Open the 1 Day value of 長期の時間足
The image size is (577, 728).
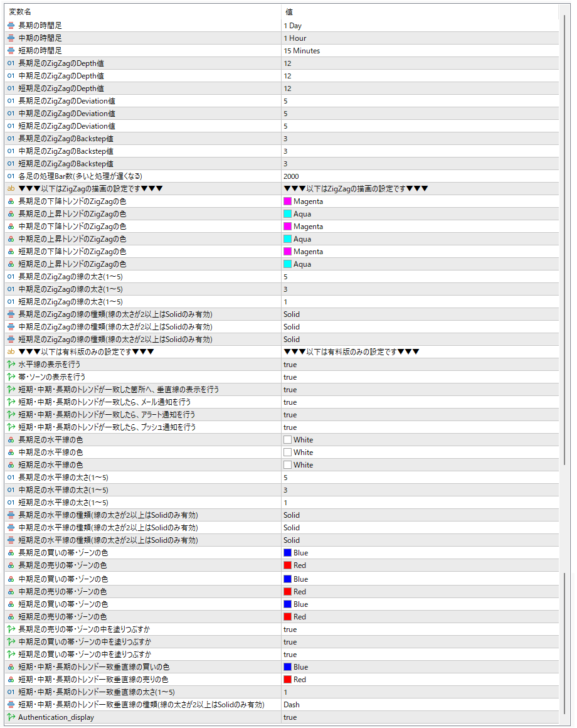tap(293, 26)
